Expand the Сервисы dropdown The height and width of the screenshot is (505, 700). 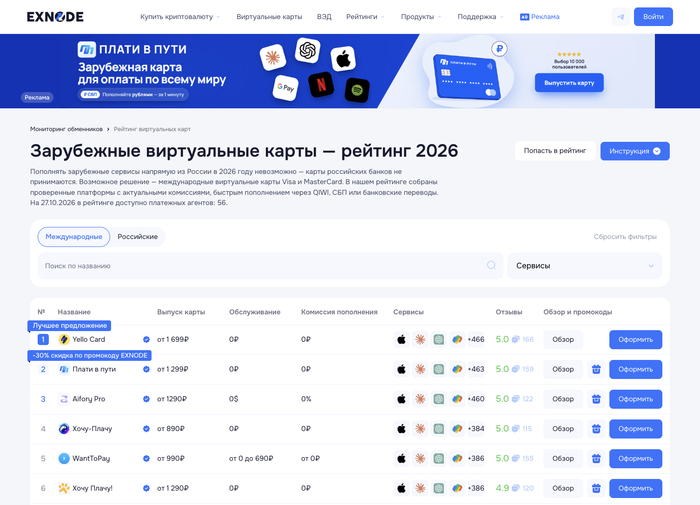coord(584,266)
